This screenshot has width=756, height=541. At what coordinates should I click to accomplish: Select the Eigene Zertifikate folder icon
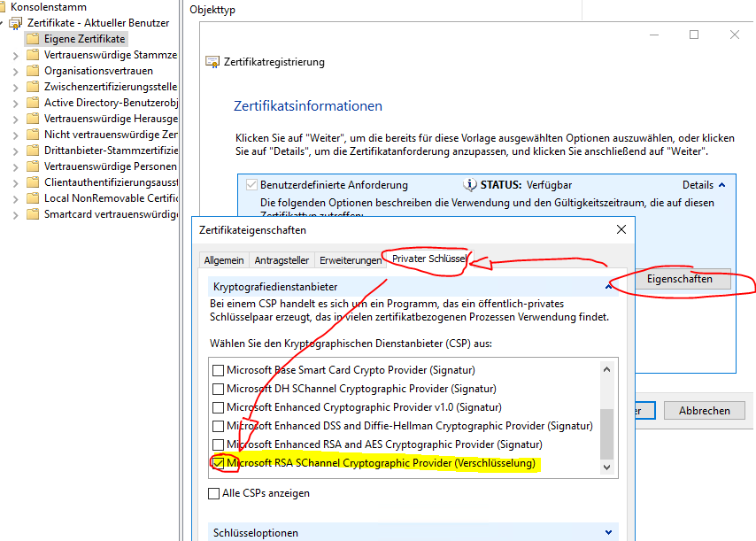(x=32, y=39)
